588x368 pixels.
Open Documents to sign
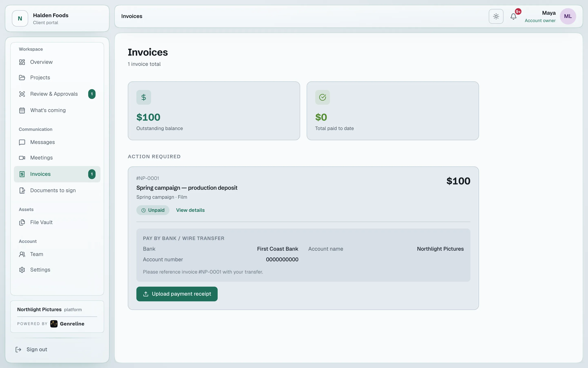57,190
